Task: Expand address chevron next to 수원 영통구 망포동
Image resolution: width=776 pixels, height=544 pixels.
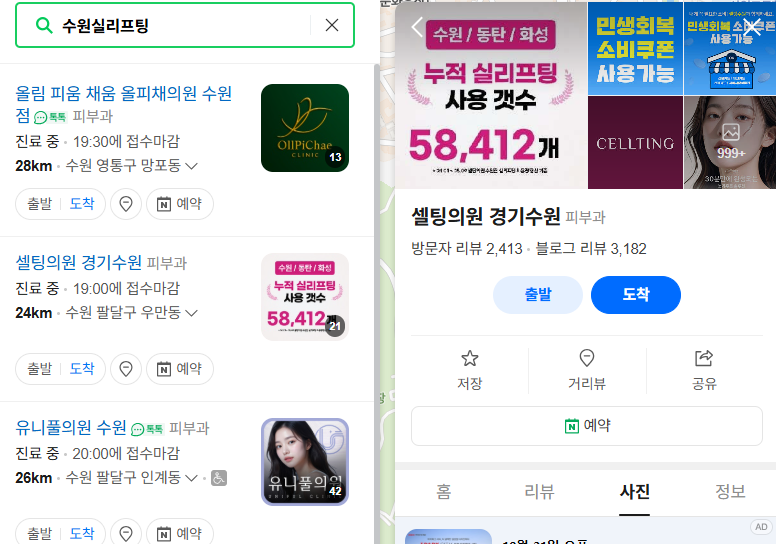Action: (192, 166)
